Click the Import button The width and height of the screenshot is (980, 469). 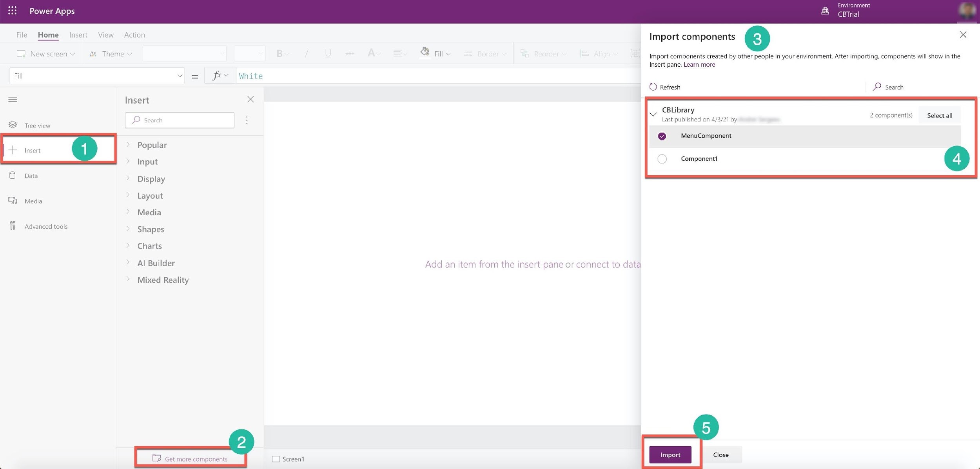(x=670, y=454)
